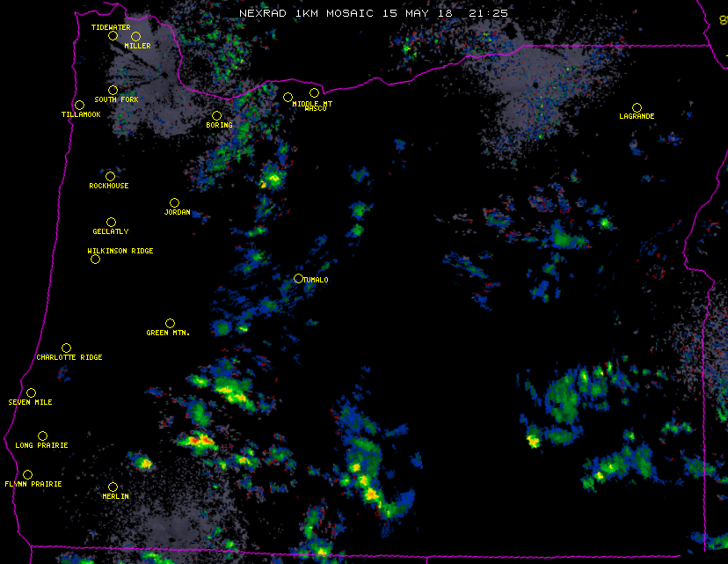Select the Jordan station circle marker
The image size is (728, 564).
[x=174, y=202]
